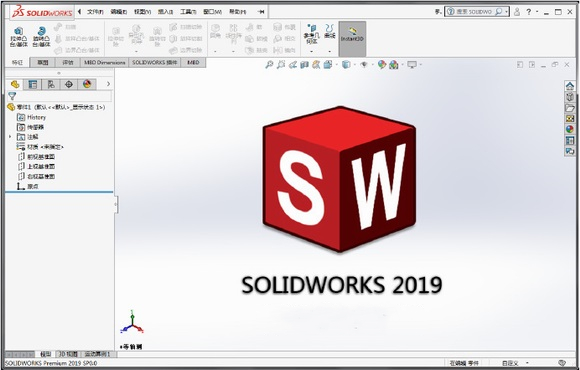
Task: Click the Apply Scene icon
Action: point(394,65)
